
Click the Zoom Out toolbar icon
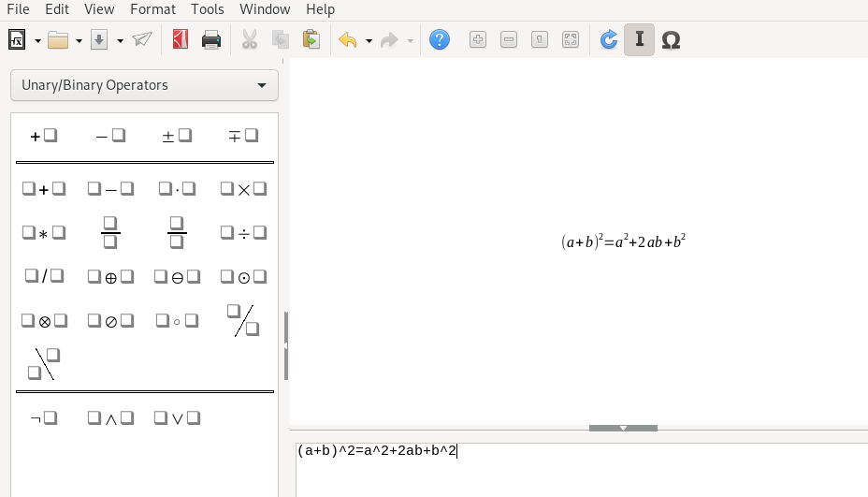click(509, 39)
